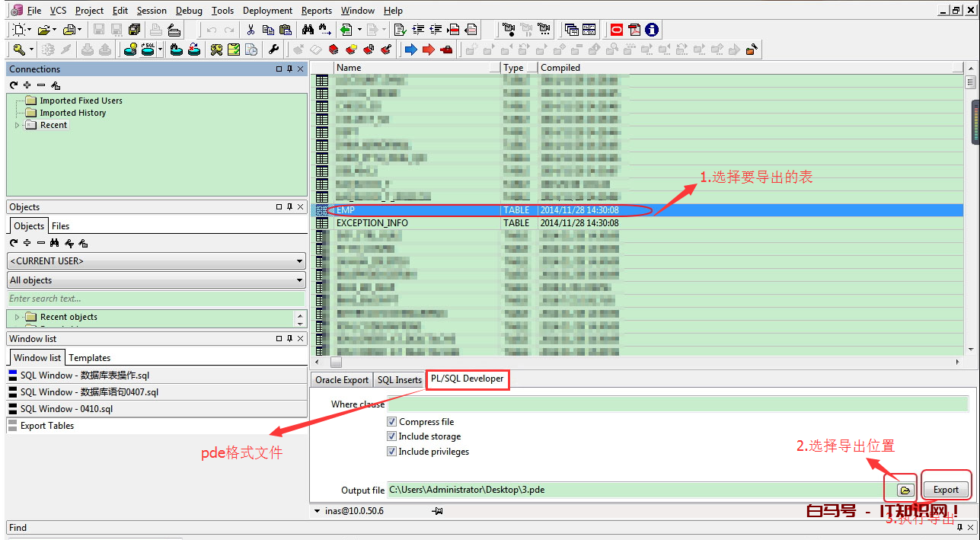Expand the Recent connections tree node
Screen dimensions: 980x540
(18, 125)
